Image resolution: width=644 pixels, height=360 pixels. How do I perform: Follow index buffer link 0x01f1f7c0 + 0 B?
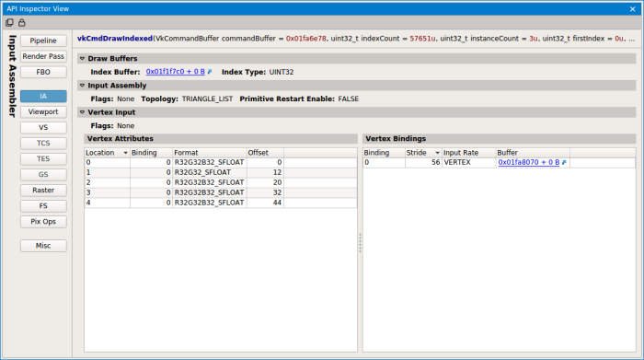176,72
